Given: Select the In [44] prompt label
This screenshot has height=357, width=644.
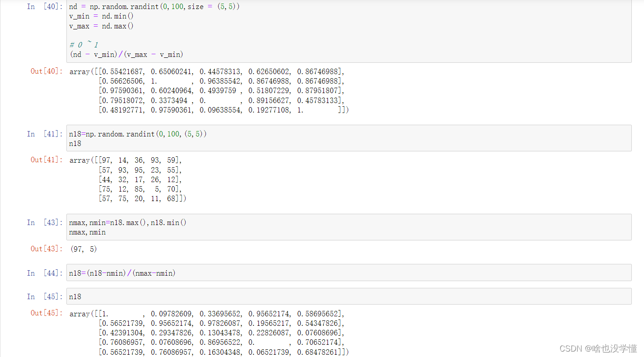Looking at the screenshot, I should click(x=45, y=273).
